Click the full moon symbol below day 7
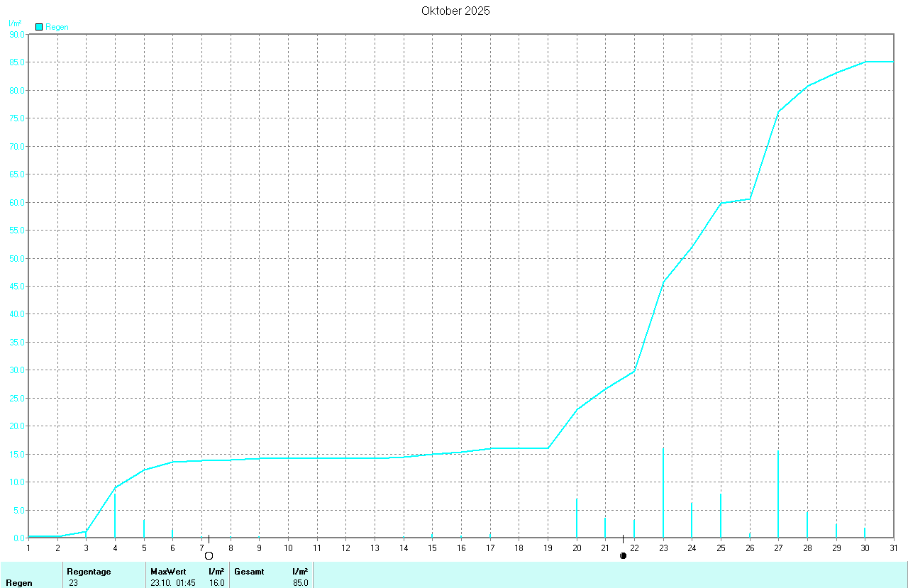The height and width of the screenshot is (588, 908). 209,555
